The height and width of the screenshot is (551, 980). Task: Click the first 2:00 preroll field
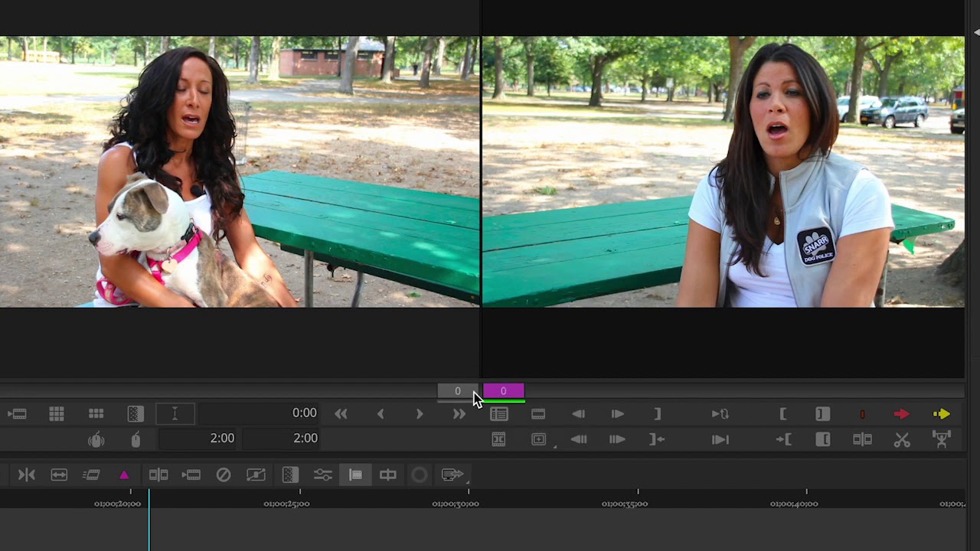[198, 439]
